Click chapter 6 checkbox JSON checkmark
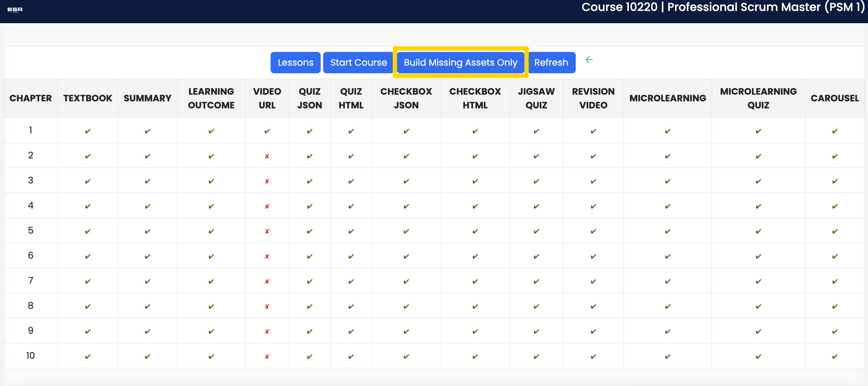 (406, 257)
